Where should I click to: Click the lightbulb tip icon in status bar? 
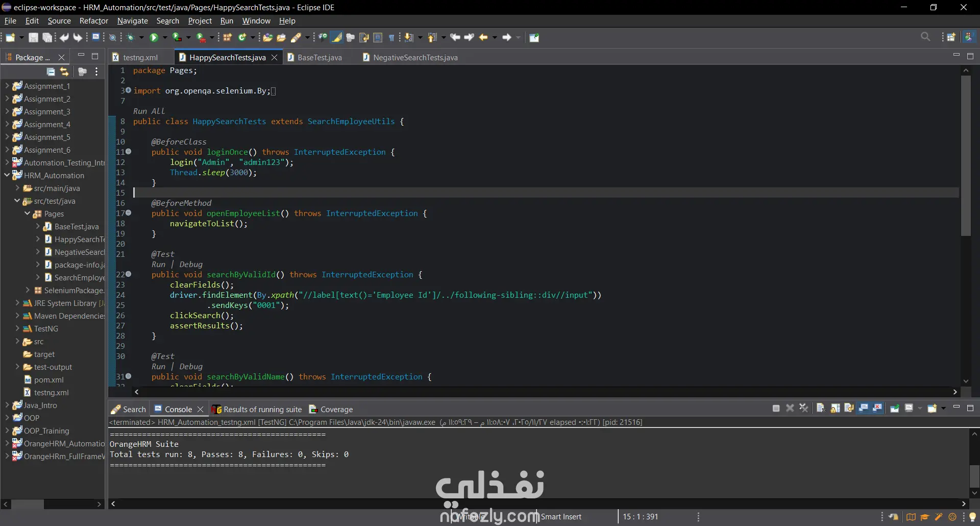pyautogui.click(x=972, y=517)
